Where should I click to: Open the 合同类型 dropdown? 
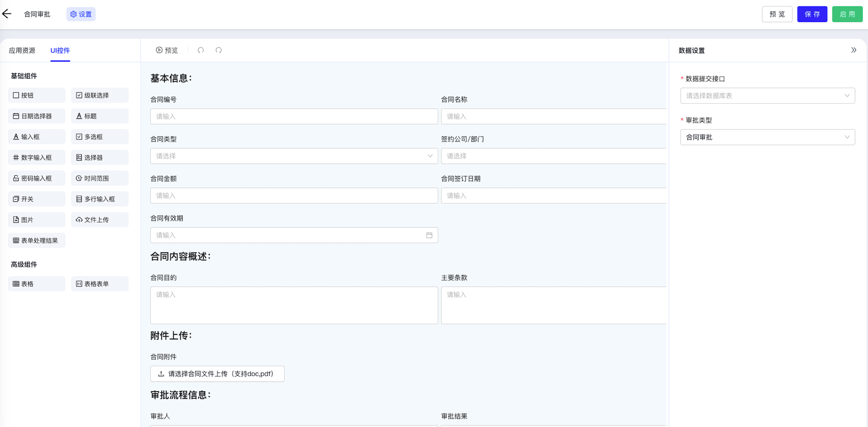[x=293, y=156]
